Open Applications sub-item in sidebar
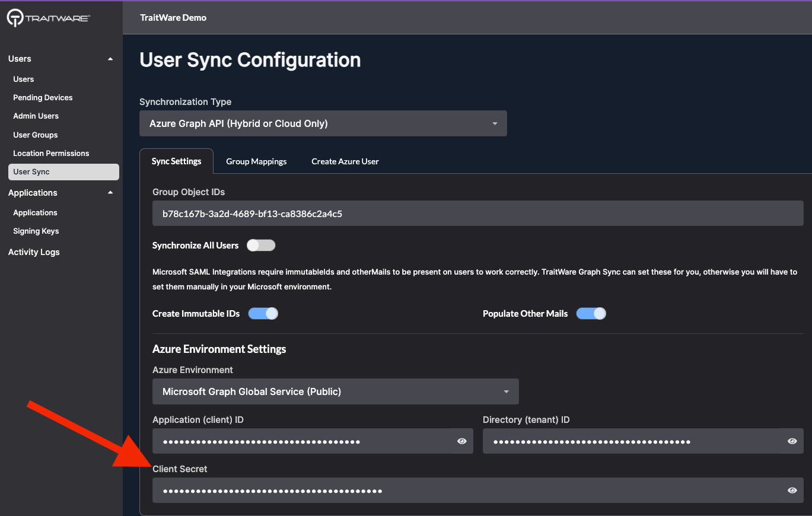Screen dimensions: 812x516 (x=36, y=212)
